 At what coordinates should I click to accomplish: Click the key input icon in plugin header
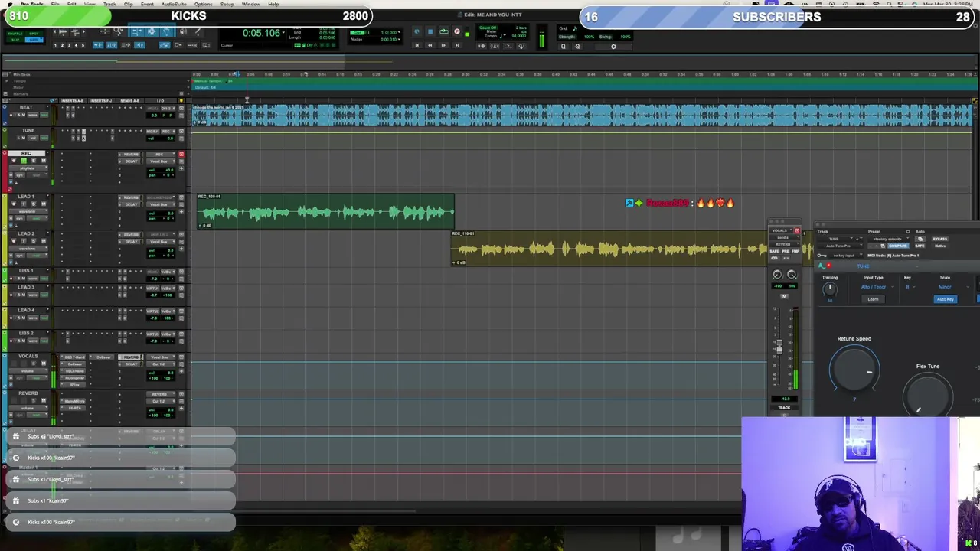click(x=822, y=256)
